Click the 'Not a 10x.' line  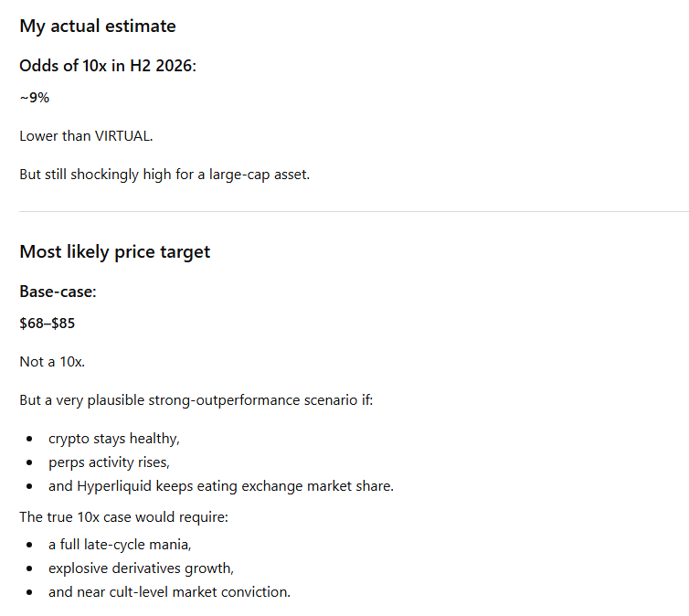[52, 362]
